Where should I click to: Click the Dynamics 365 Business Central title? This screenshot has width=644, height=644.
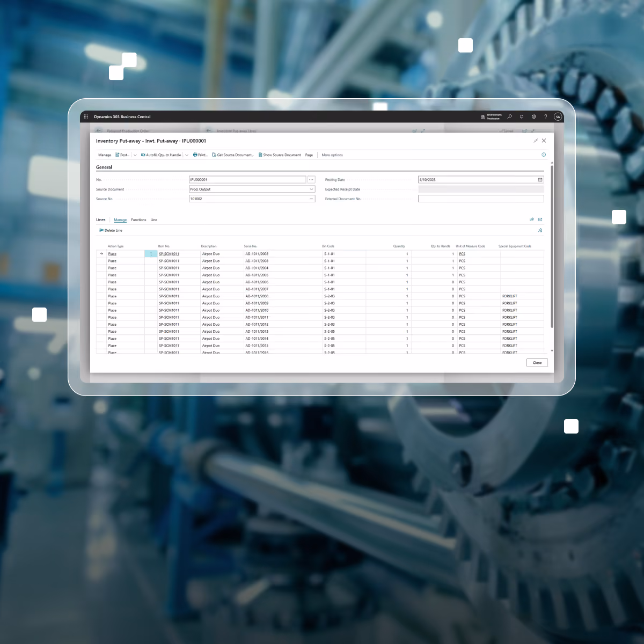click(122, 116)
